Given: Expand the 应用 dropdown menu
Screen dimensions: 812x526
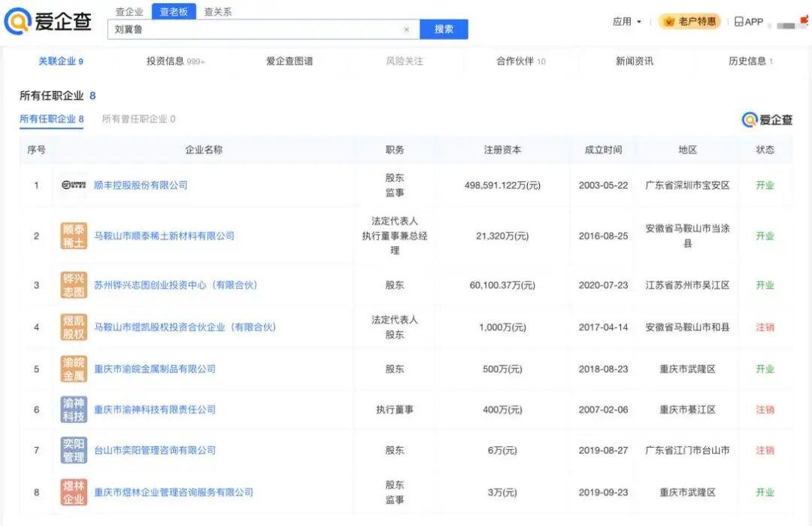Looking at the screenshot, I should click(627, 21).
